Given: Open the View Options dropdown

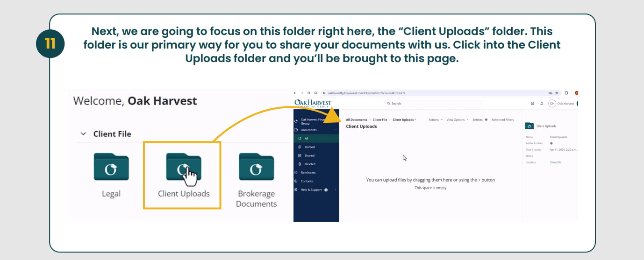Looking at the screenshot, I should point(458,119).
